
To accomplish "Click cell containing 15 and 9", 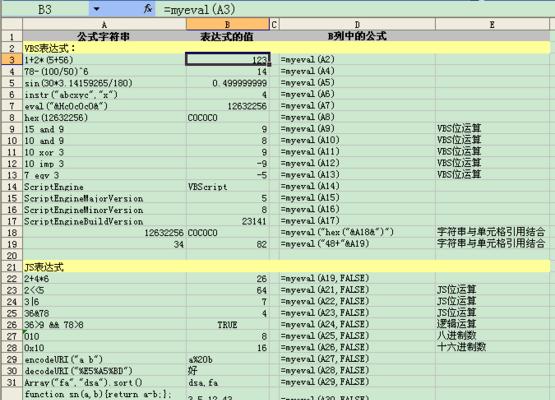I will pyautogui.click(x=104, y=129).
